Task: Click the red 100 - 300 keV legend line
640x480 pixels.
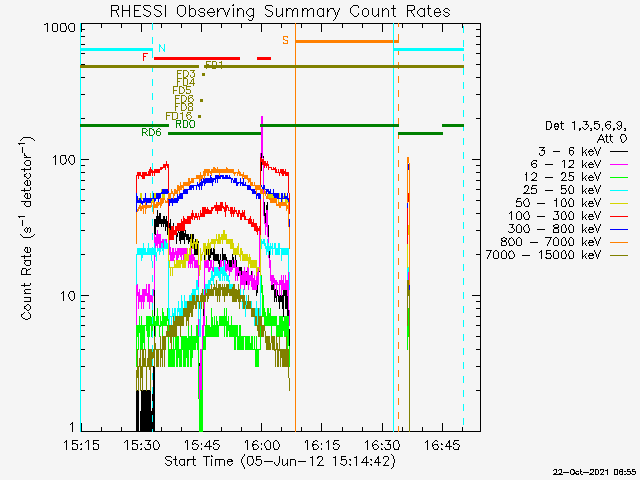Action: point(619,216)
